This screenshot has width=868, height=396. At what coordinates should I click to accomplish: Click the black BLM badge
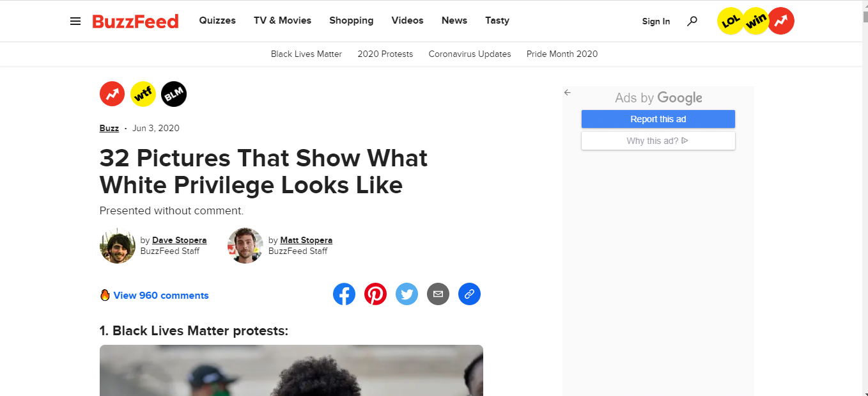point(174,95)
